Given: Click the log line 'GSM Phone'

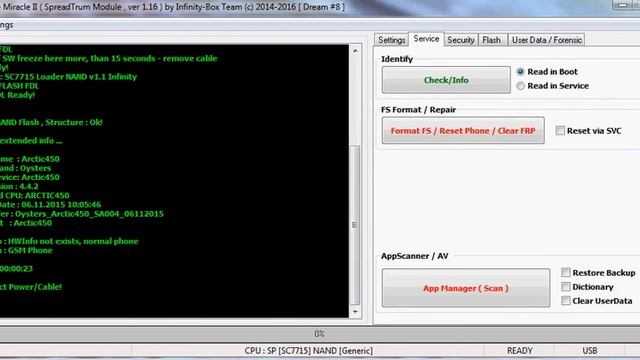Looking at the screenshot, I should [30, 250].
